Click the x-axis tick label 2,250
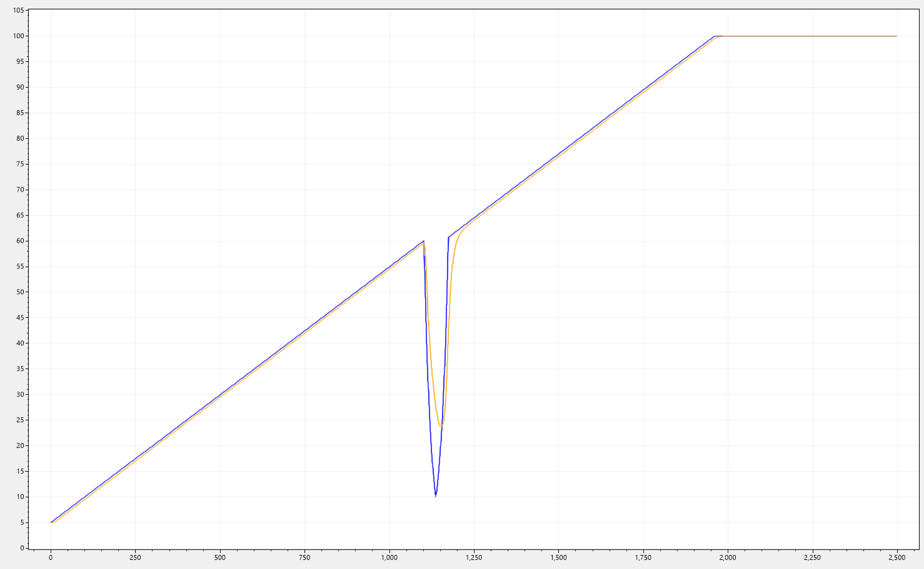The width and height of the screenshot is (924, 569). pos(812,557)
